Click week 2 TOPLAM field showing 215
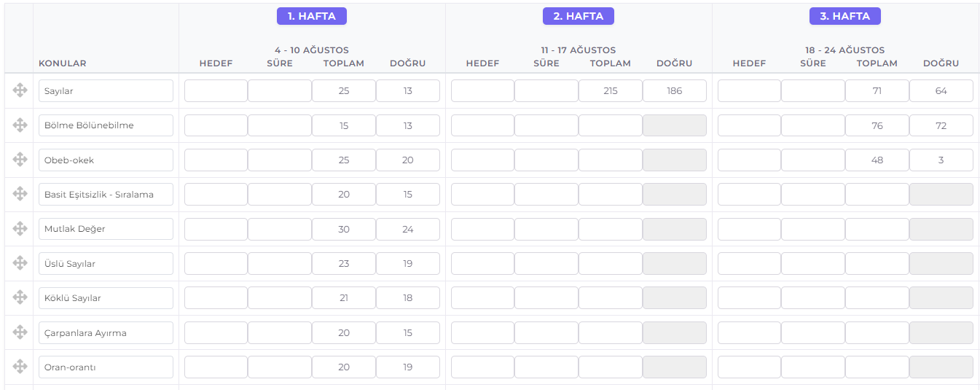 pyautogui.click(x=610, y=91)
